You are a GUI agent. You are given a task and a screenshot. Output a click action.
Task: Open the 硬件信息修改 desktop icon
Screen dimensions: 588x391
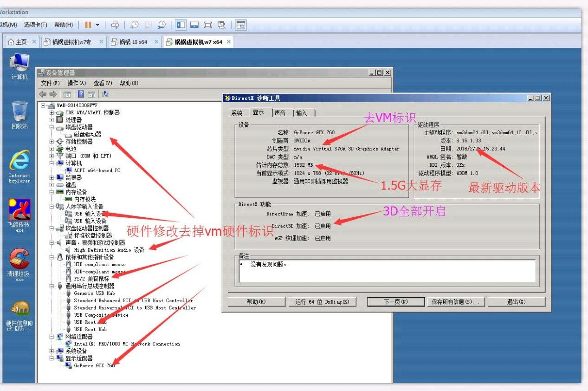[19, 316]
